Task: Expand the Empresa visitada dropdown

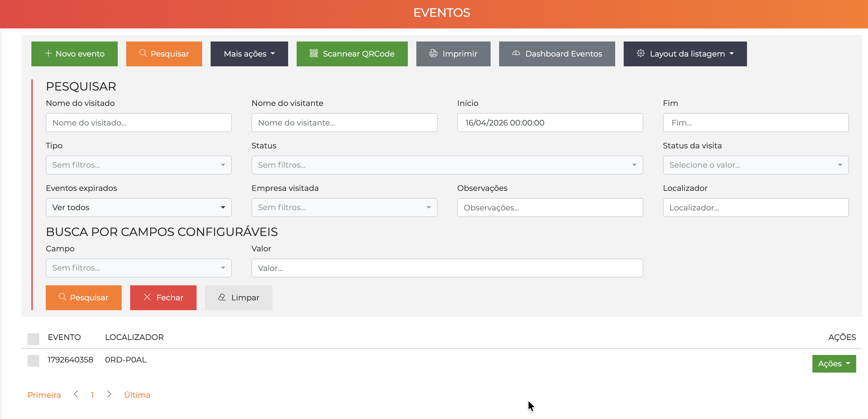Action: [x=344, y=208]
